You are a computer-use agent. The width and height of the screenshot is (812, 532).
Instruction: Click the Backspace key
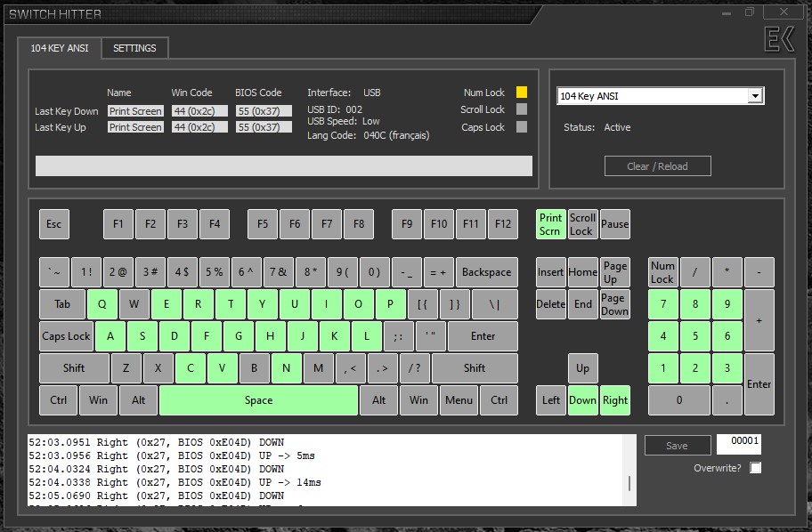pyautogui.click(x=487, y=272)
